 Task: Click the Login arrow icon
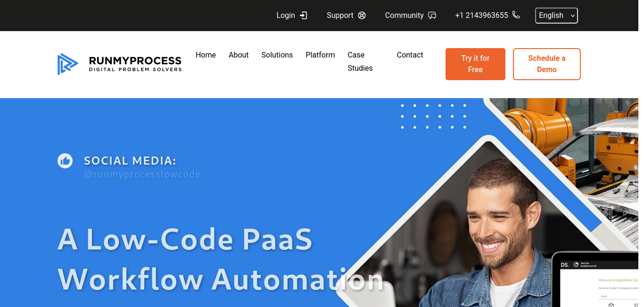304,16
